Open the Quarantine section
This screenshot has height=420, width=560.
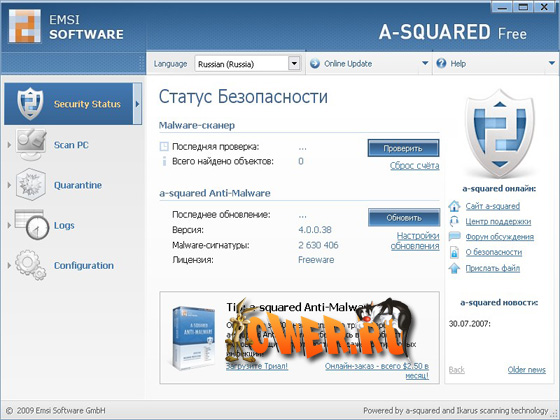tap(78, 185)
